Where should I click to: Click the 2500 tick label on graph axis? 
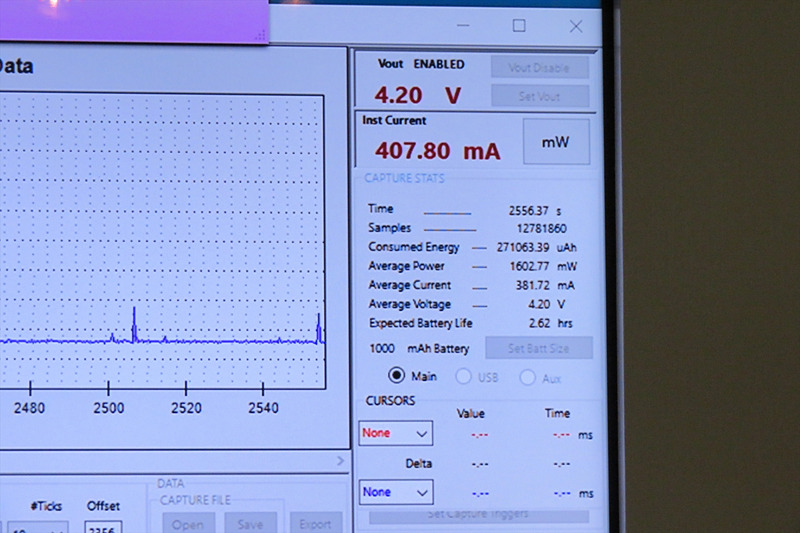(109, 408)
